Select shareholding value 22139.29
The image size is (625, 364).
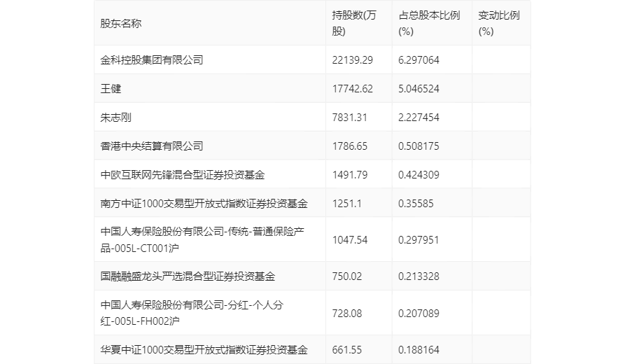point(352,59)
